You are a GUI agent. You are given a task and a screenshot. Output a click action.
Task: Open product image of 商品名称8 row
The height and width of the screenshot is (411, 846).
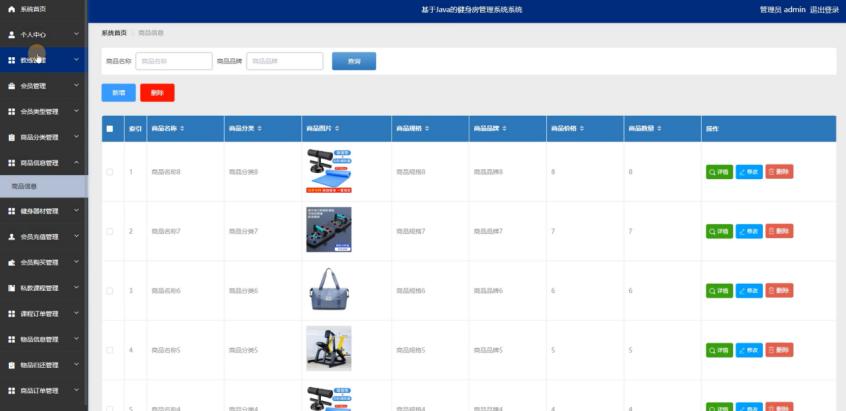(x=329, y=171)
